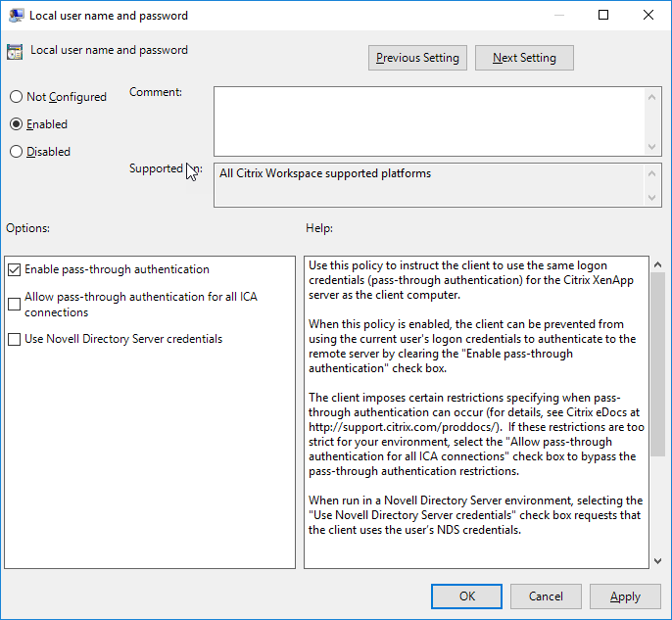Check Allow pass-through authentication for all ICA connections
672x620 pixels.
14,305
